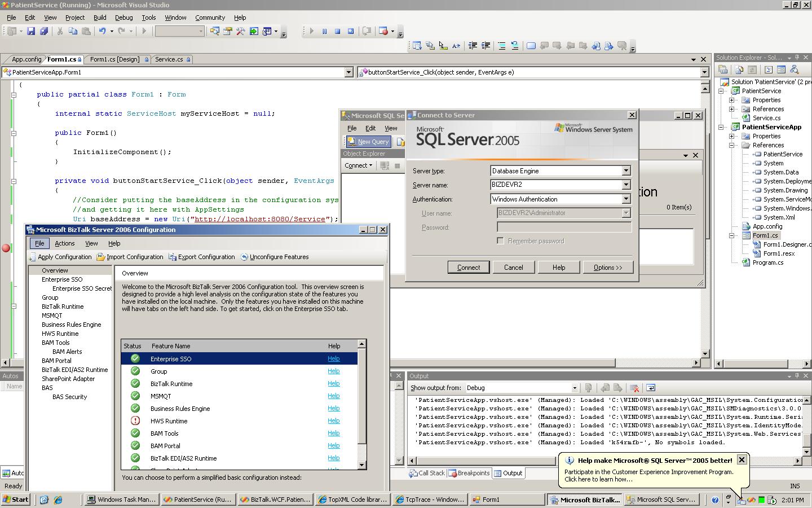Click the Start button on taskbar
The width and height of the screenshot is (812, 508).
coord(16,500)
